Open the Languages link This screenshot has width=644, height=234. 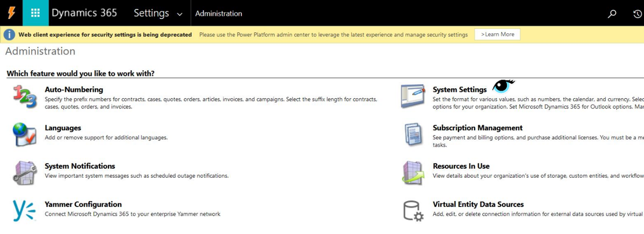[x=63, y=128]
